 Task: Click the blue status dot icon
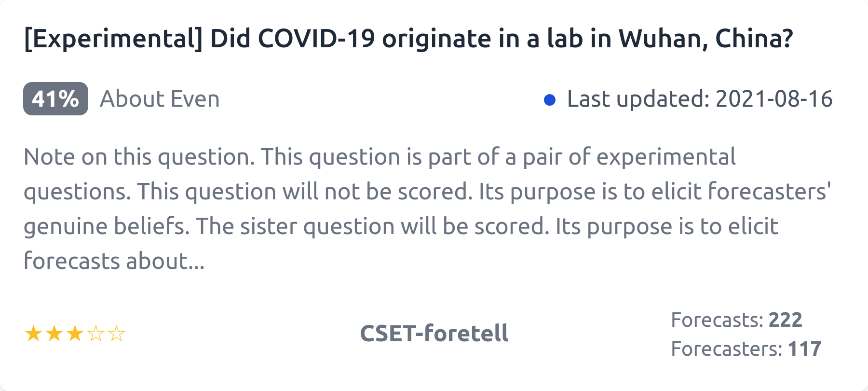(x=549, y=100)
